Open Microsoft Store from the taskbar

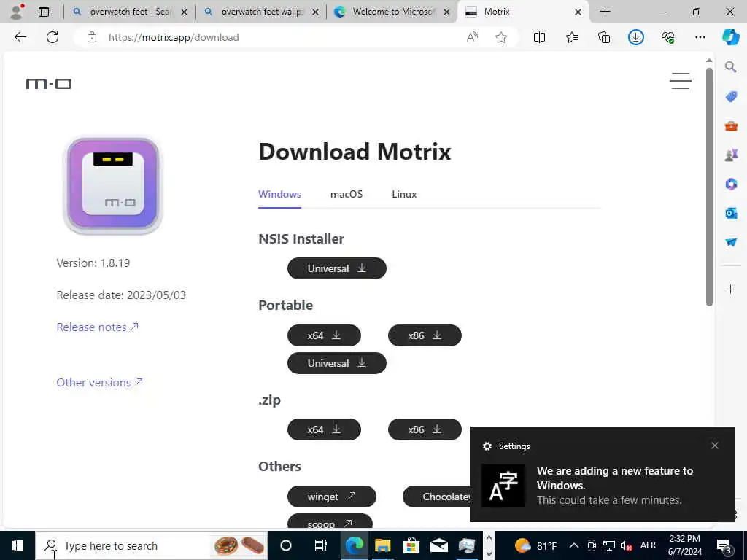click(x=411, y=545)
